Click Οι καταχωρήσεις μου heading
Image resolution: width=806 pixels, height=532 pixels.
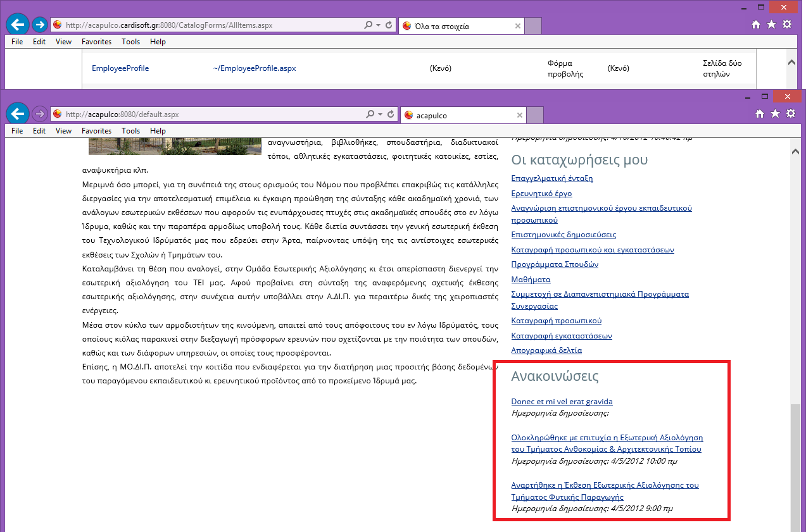(579, 159)
